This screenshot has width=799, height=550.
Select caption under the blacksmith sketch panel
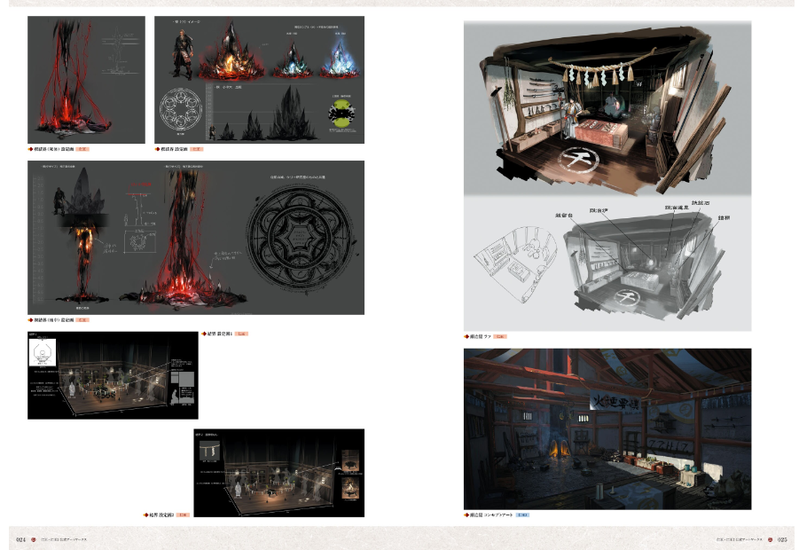point(481,336)
